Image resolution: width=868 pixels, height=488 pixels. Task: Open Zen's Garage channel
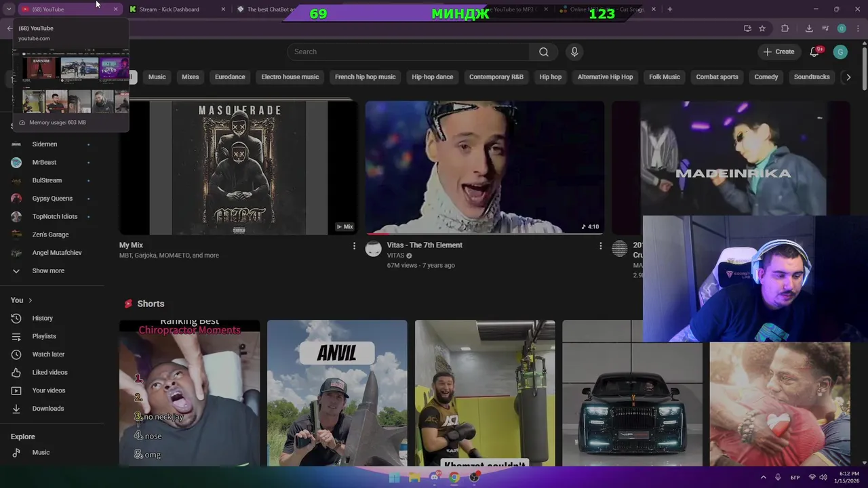tap(52, 235)
